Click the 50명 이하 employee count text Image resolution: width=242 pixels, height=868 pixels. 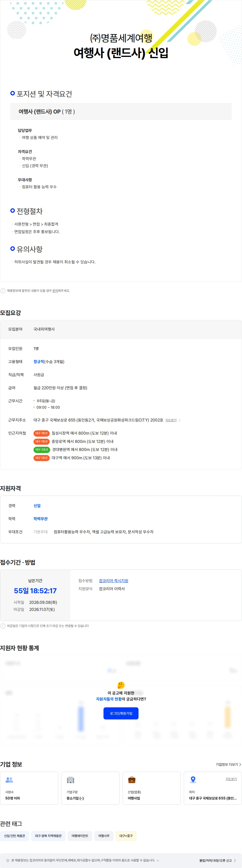point(13,798)
